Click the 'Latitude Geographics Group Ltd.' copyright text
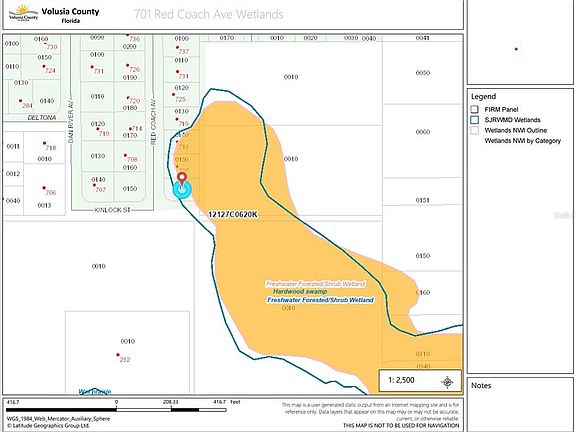576x432 pixels. (x=48, y=426)
